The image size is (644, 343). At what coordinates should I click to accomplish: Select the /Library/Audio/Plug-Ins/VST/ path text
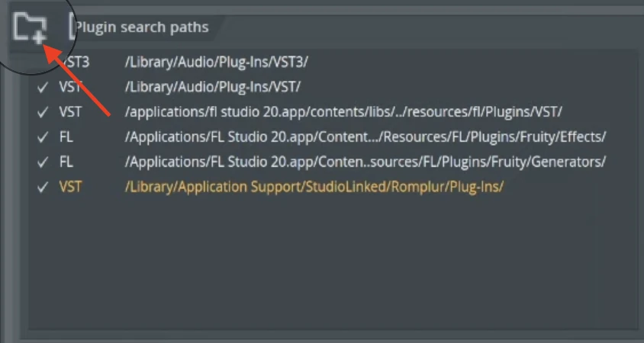point(213,87)
